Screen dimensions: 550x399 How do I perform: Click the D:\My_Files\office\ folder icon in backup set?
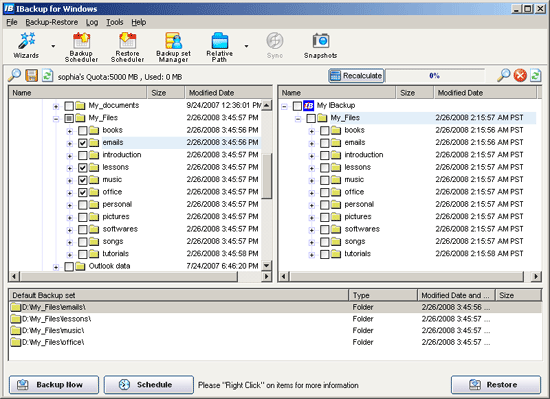(16, 342)
